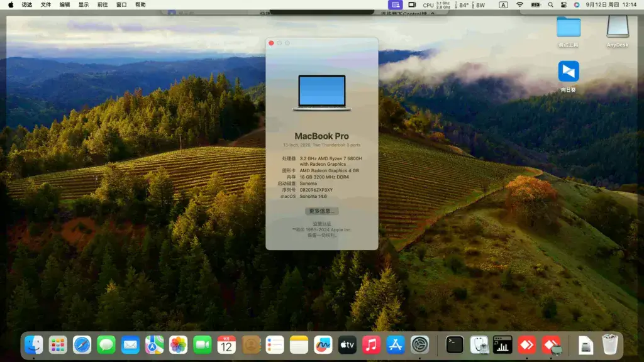
Task: Launch the Notes app
Action: point(299,345)
